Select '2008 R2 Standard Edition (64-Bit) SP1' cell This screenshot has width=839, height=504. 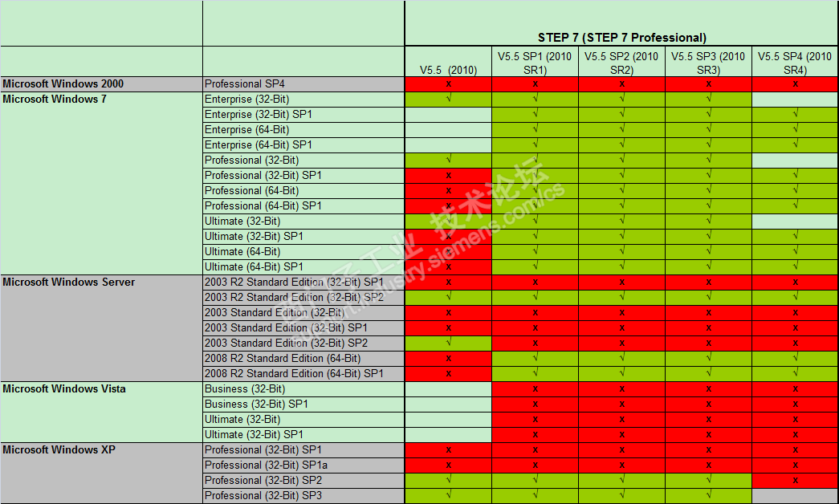pos(304,374)
